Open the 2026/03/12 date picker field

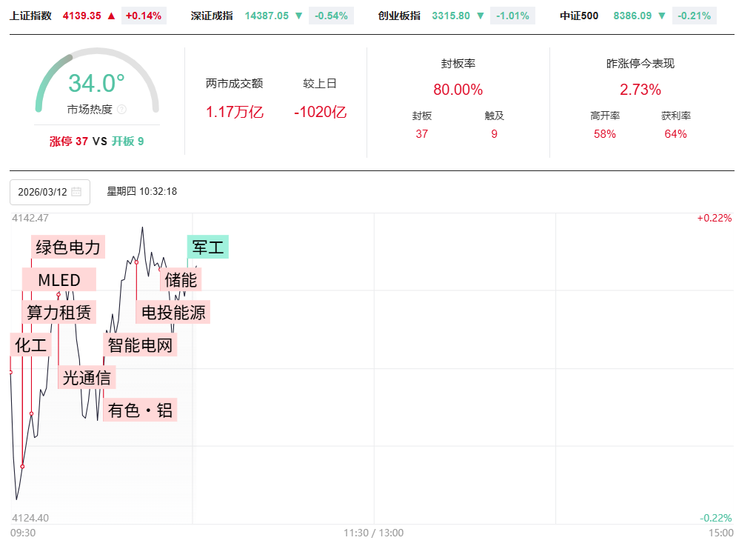pos(43,192)
